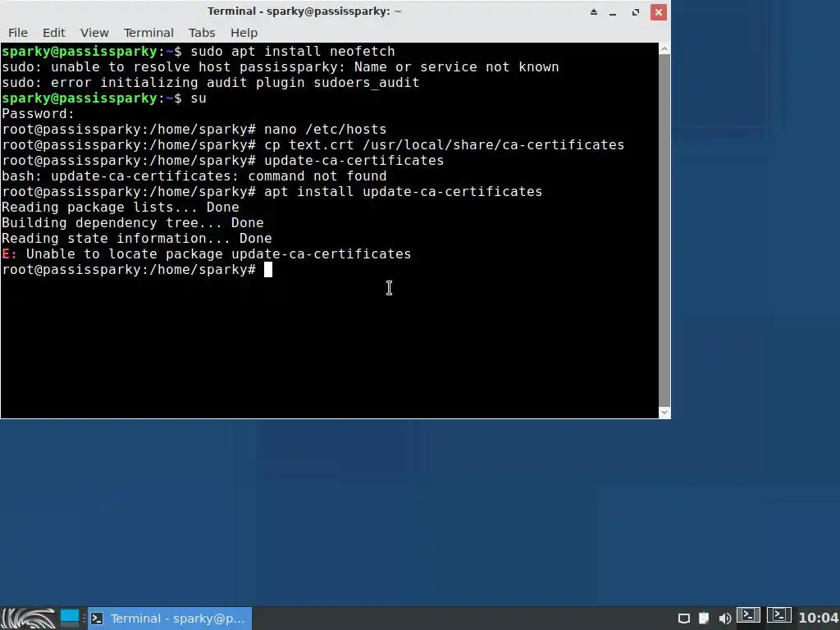840x630 pixels.
Task: Minimize the Terminal window
Action: [x=613, y=11]
